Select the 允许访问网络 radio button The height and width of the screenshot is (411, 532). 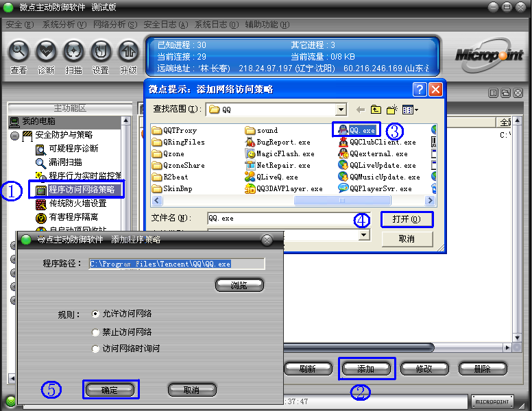click(95, 314)
